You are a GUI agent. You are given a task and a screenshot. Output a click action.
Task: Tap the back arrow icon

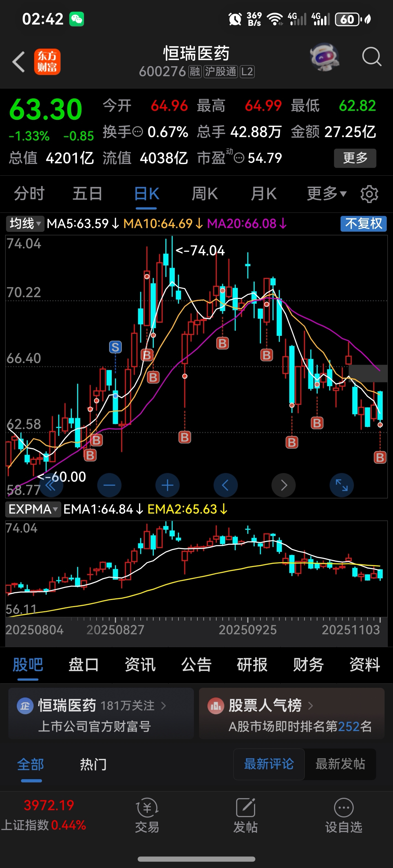(18, 62)
